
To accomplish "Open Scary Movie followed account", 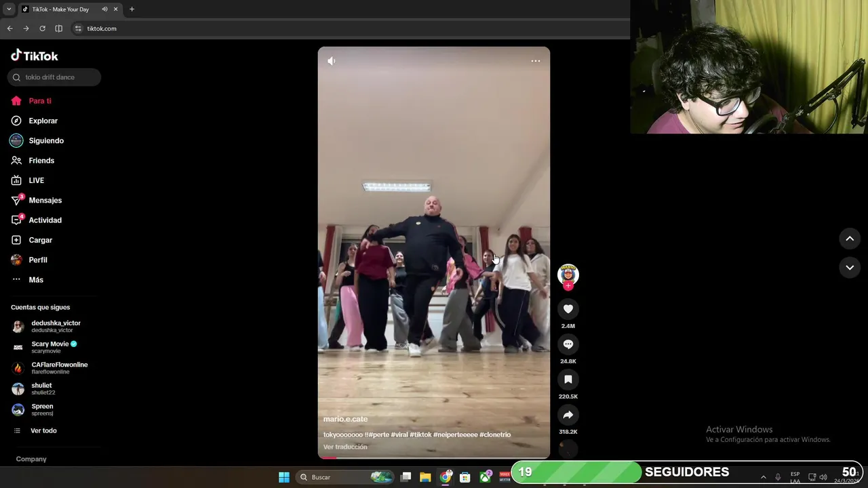I will pos(54,347).
